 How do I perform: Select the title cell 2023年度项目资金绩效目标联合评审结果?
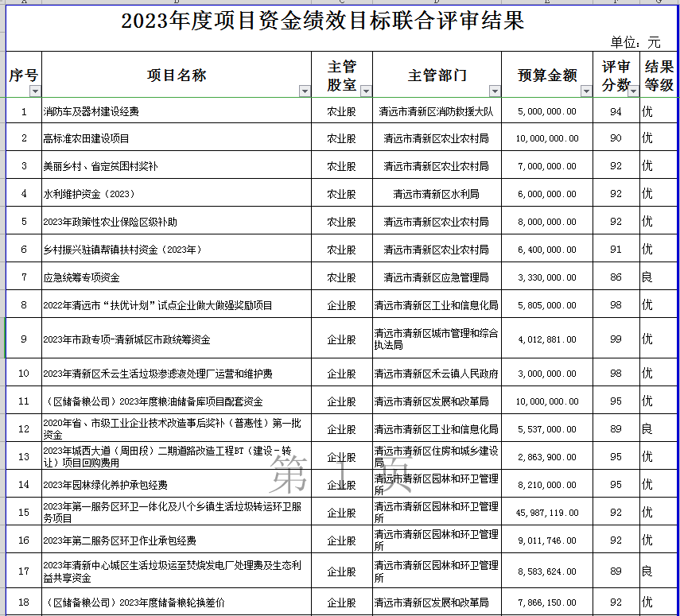[322, 21]
